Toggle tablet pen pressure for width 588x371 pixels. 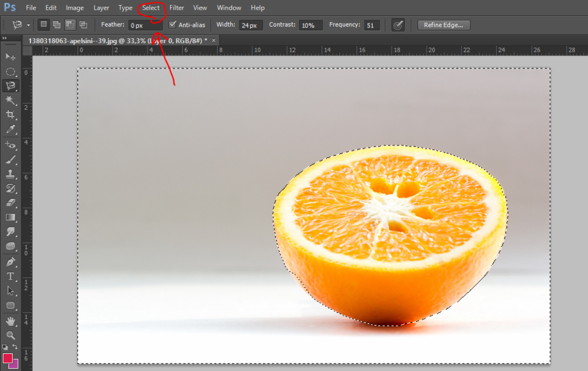(398, 25)
